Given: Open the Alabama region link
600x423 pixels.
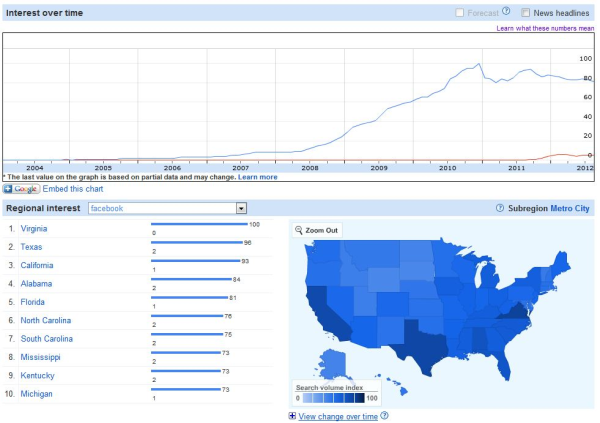Looking at the screenshot, I should pos(36,284).
